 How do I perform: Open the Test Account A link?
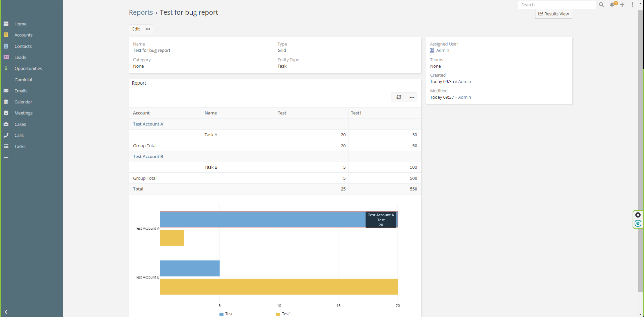coord(148,124)
